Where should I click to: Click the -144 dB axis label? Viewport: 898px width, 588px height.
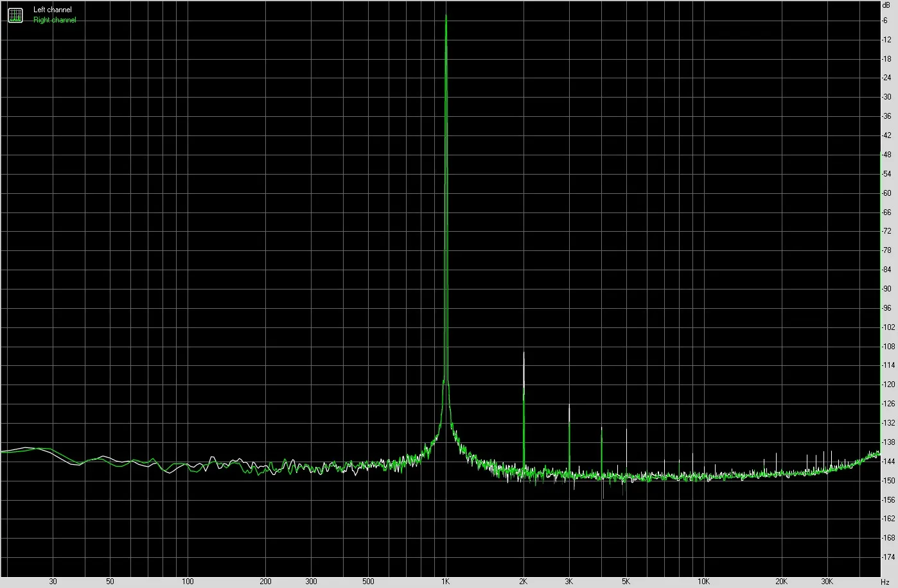[888, 462]
